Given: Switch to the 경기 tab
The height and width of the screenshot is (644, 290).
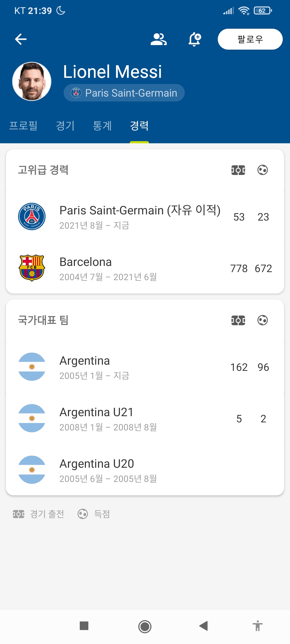Looking at the screenshot, I should (65, 126).
